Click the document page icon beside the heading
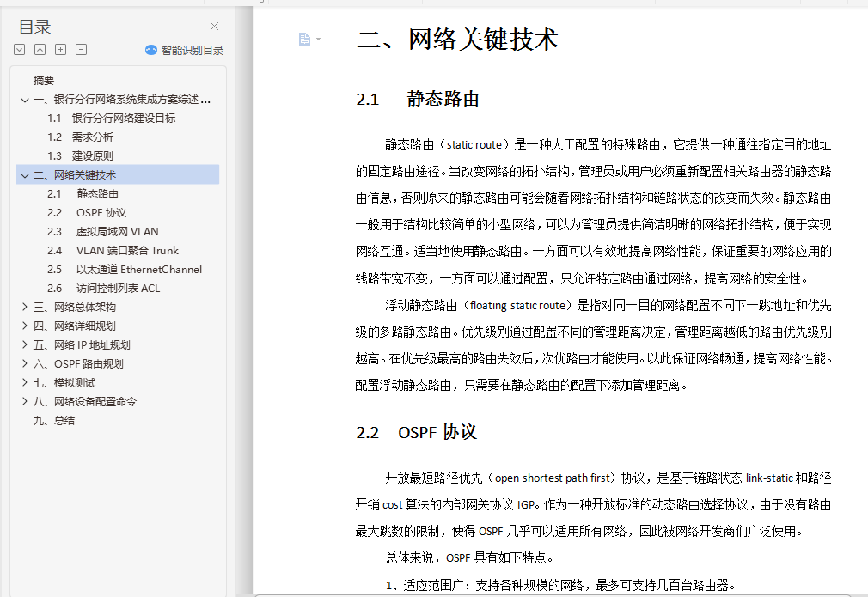 point(304,40)
